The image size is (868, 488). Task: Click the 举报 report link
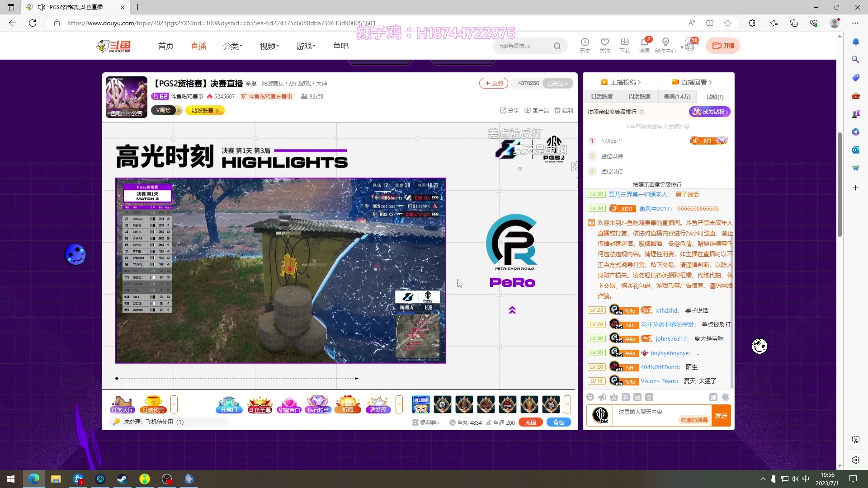(251, 84)
